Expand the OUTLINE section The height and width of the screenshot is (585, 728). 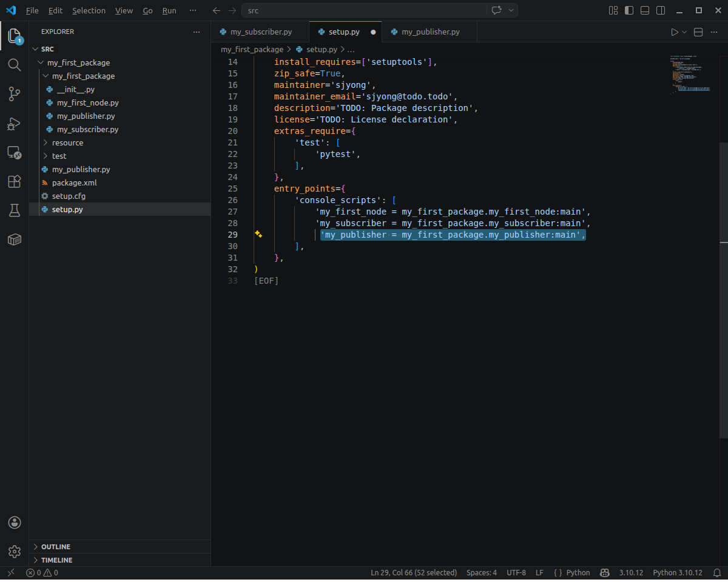pyautogui.click(x=120, y=547)
